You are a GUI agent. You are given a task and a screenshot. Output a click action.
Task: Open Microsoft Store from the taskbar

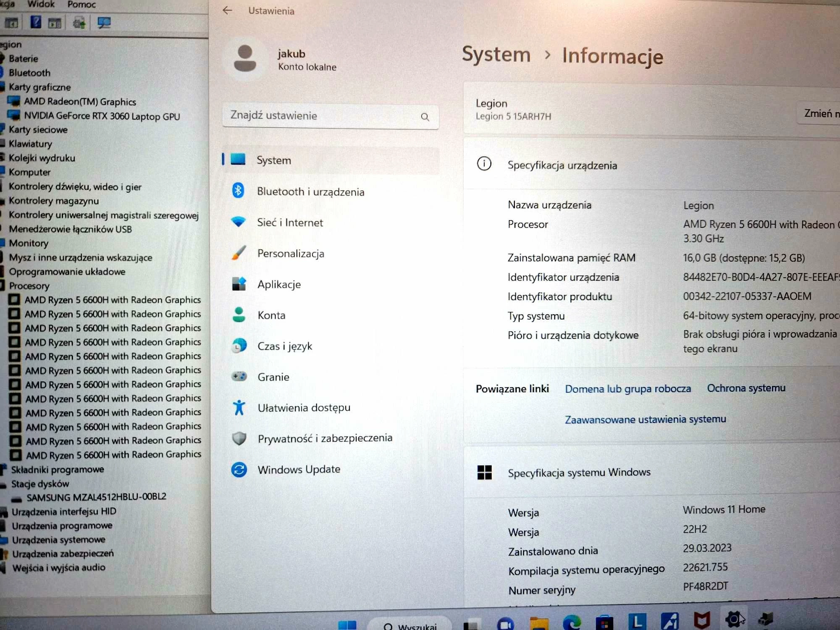(604, 622)
